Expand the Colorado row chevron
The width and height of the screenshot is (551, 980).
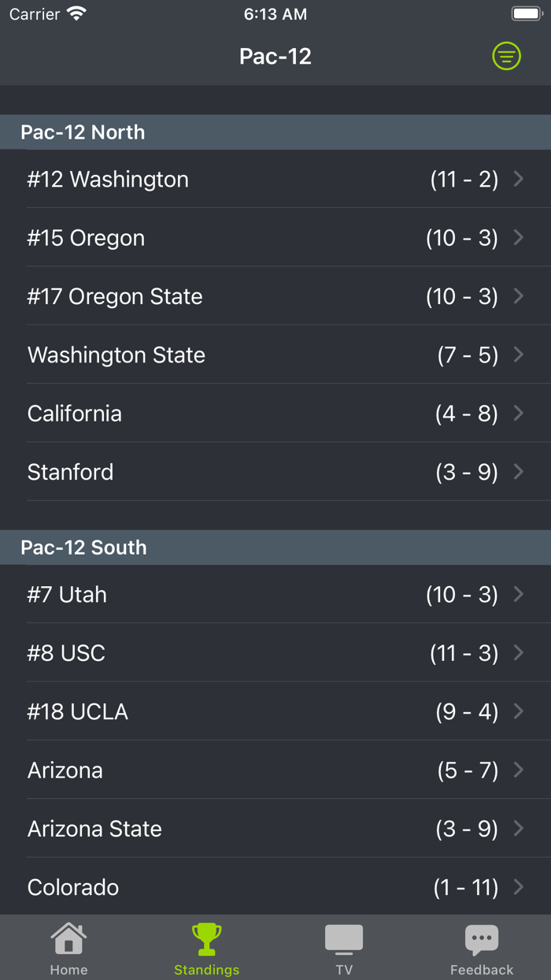click(x=519, y=887)
